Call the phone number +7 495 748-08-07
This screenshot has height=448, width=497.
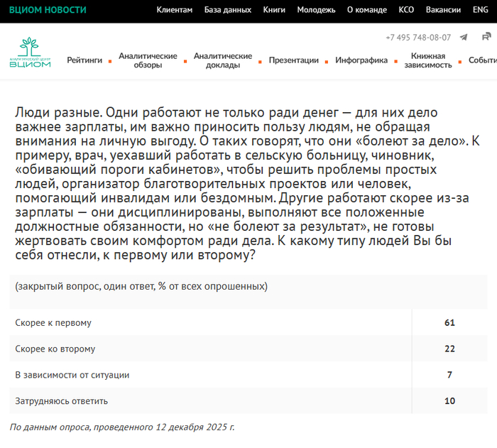417,38
